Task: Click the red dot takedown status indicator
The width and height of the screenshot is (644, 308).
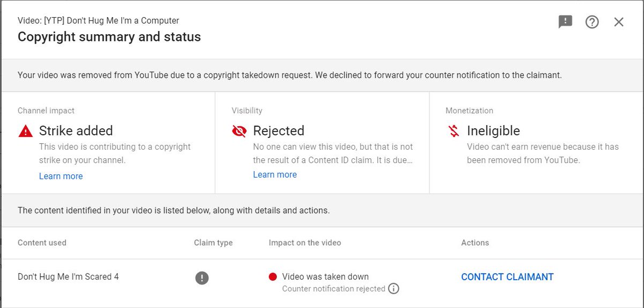Action: [273, 277]
